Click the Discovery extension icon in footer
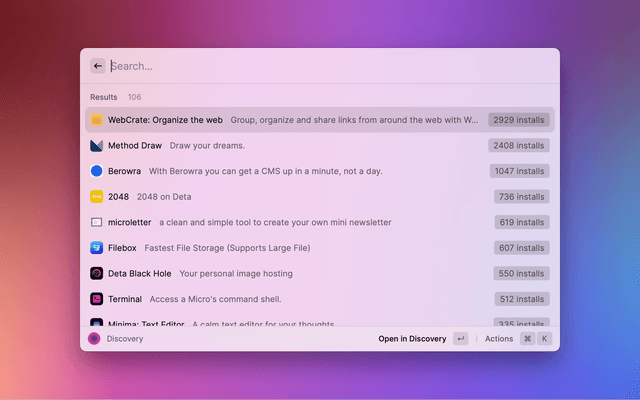Image resolution: width=640 pixels, height=400 pixels. pos(94,339)
